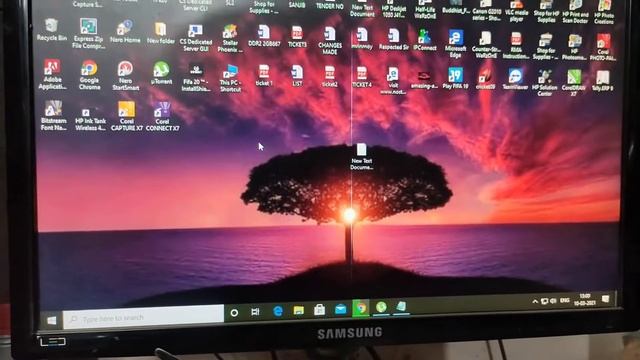Open the network icon in system tray
Viewport: 640px width, 360px height.
pyautogui.click(x=544, y=301)
